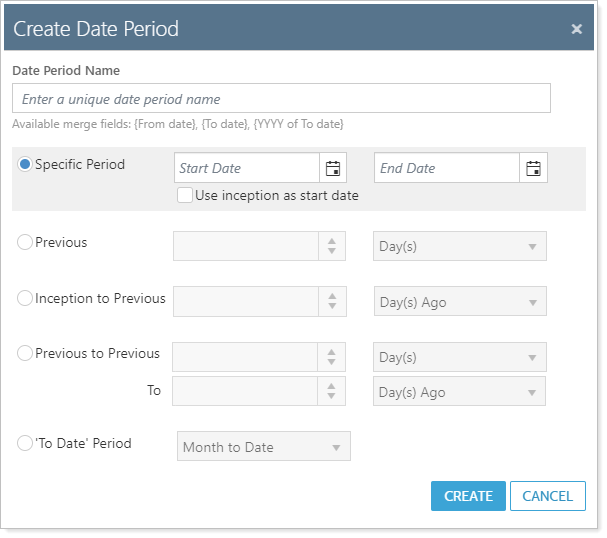Viewport: 607px width, 538px height.
Task: Open the End Date calendar picker
Action: [534, 168]
